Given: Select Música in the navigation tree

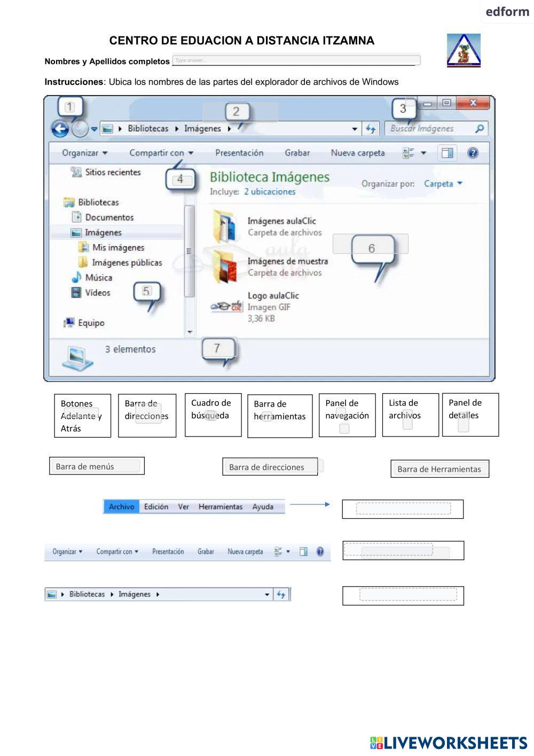Looking at the screenshot, I should (x=98, y=278).
